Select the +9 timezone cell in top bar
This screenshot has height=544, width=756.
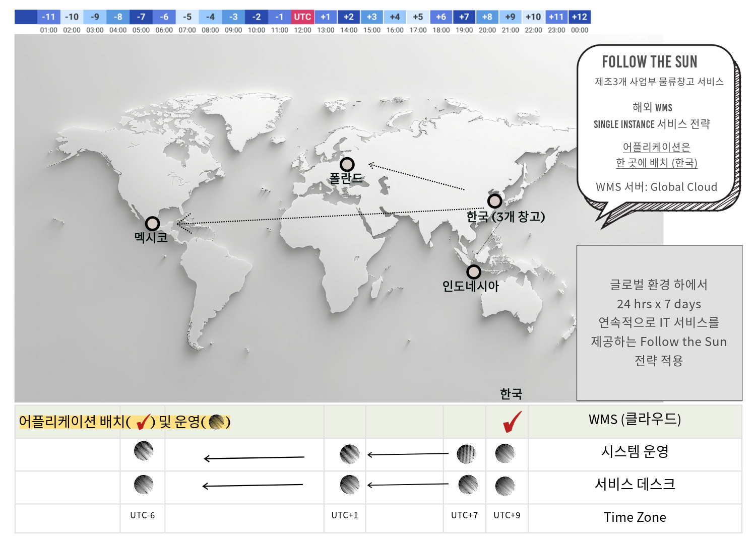(510, 17)
